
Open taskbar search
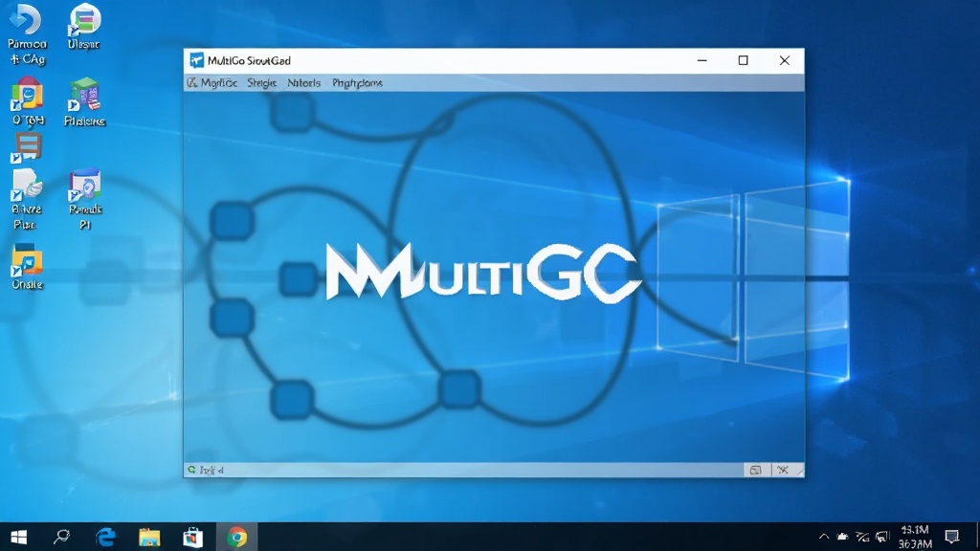[x=62, y=538]
